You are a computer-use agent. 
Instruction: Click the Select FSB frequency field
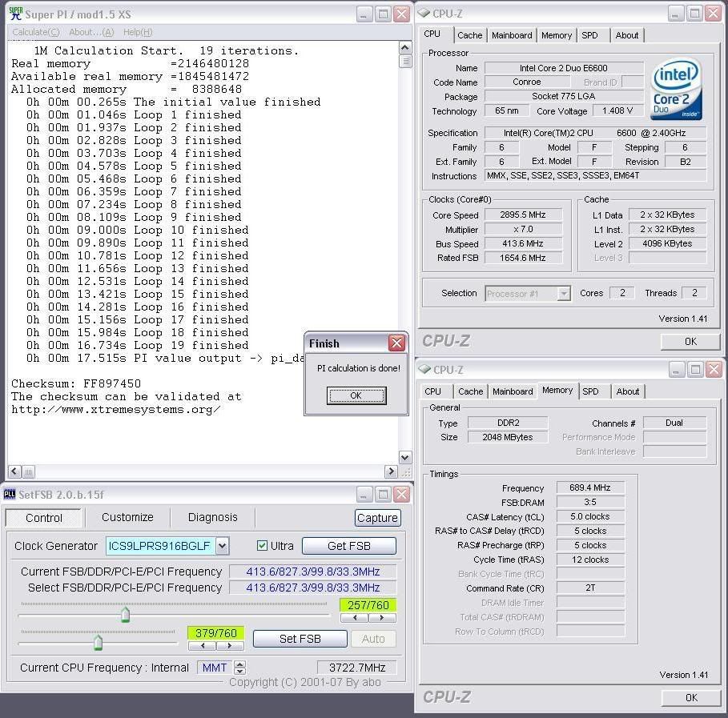[x=313, y=588]
